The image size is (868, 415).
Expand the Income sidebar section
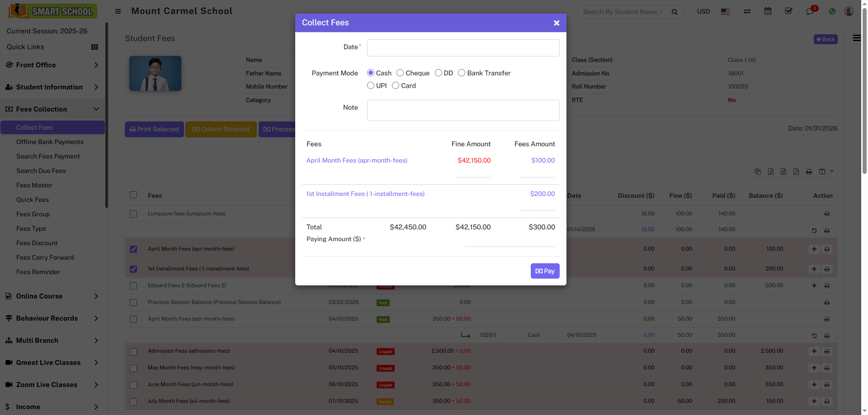coord(52,406)
